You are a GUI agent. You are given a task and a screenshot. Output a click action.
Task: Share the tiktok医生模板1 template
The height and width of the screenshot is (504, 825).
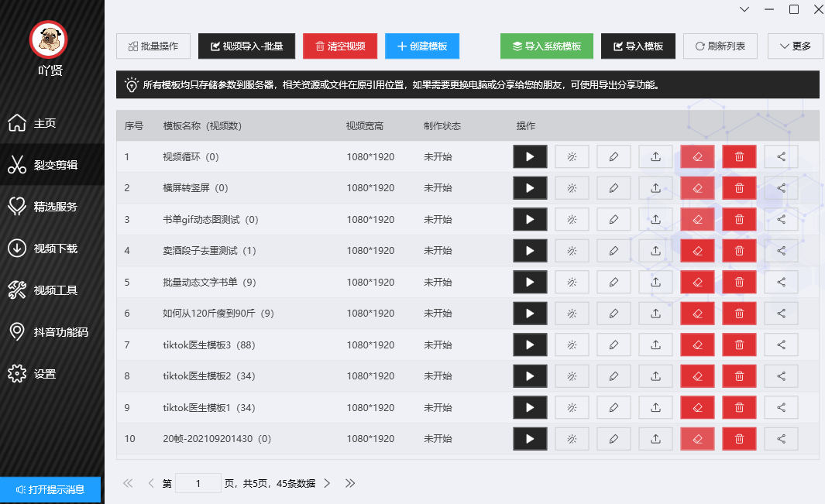782,407
